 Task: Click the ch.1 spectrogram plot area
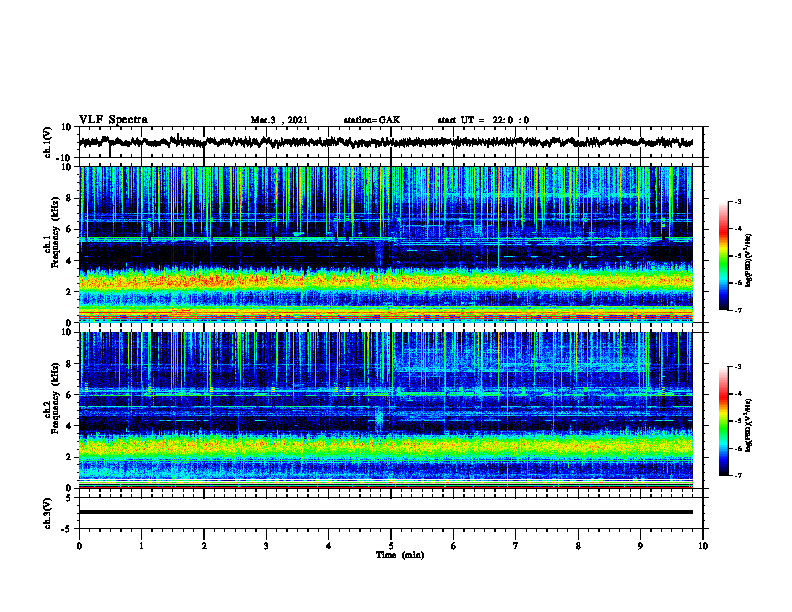point(385,244)
